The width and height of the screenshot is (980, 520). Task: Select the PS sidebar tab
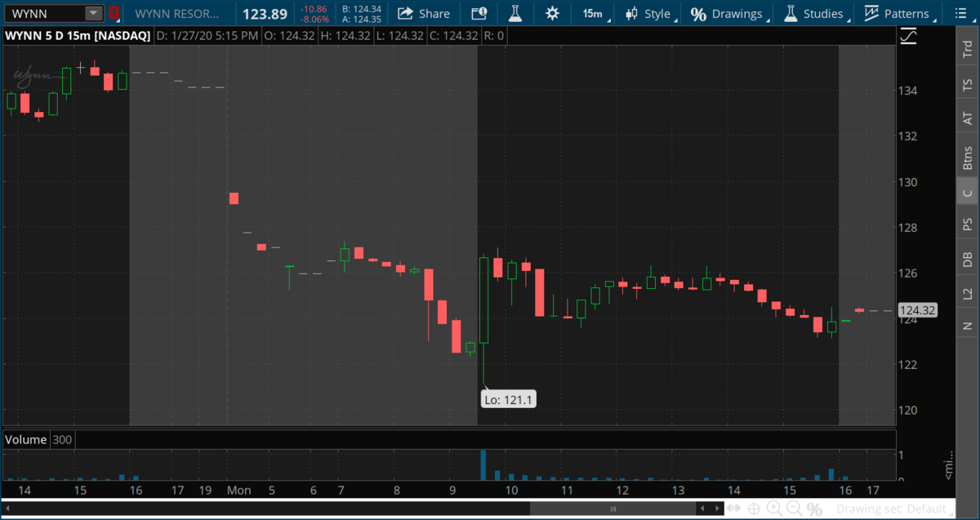(968, 224)
